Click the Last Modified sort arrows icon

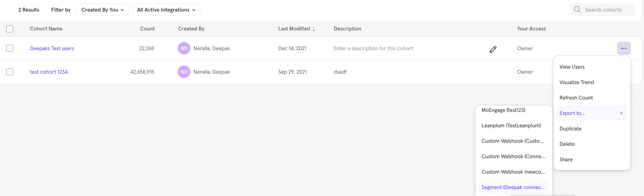tap(314, 29)
